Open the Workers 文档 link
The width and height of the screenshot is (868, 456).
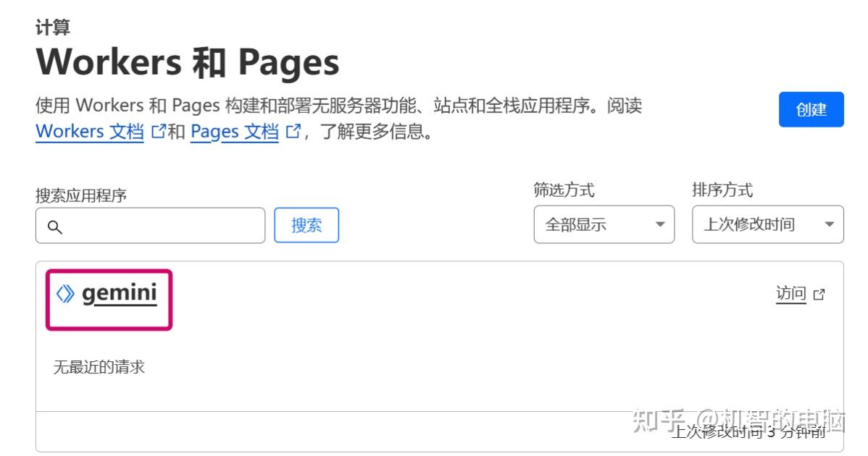(89, 131)
